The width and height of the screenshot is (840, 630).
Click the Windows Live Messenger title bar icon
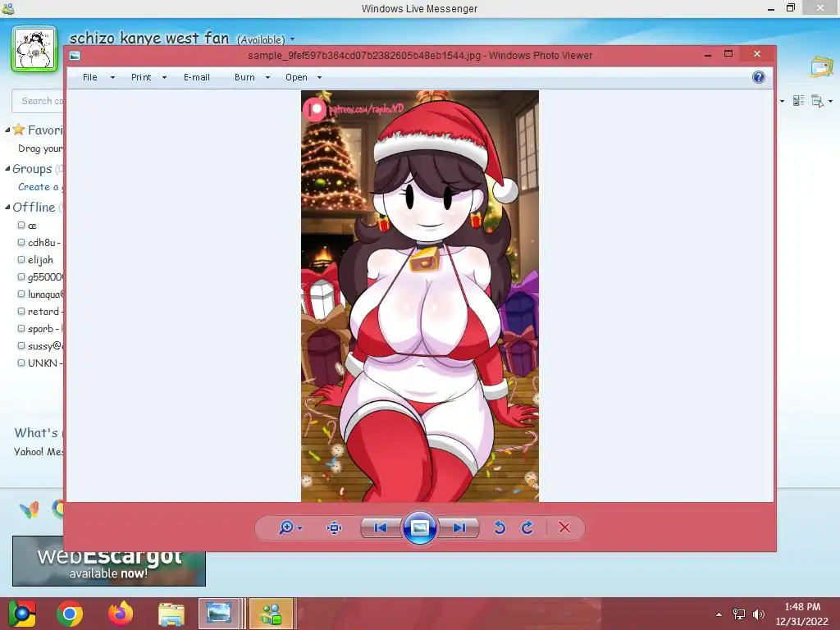click(8, 8)
